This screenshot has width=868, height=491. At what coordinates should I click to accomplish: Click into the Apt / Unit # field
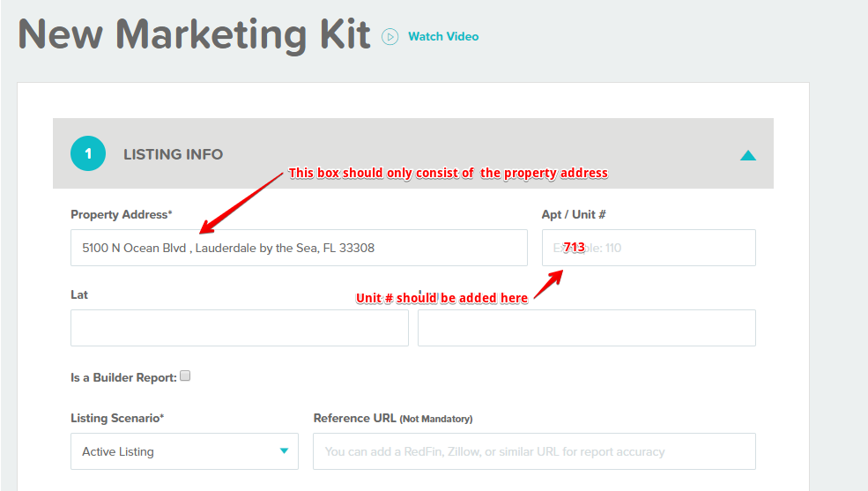pos(649,248)
